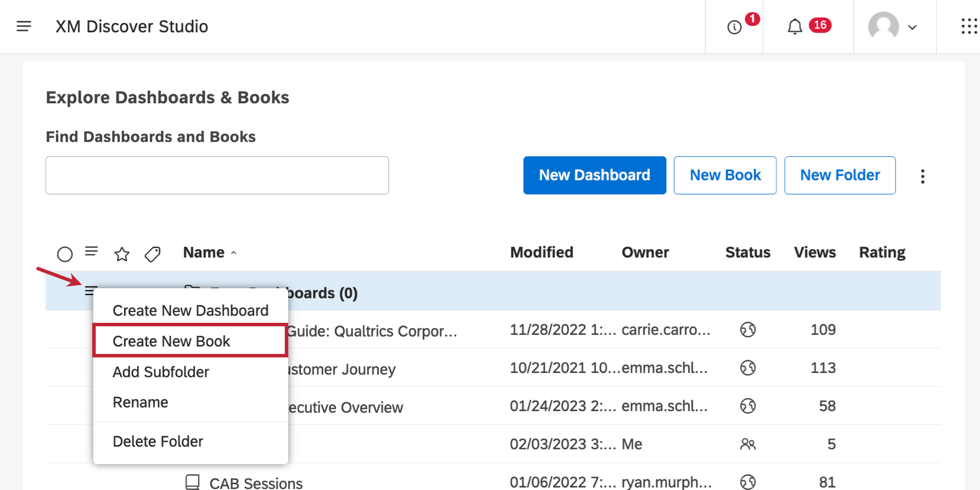Choose Create New Book from context menu

(x=172, y=341)
